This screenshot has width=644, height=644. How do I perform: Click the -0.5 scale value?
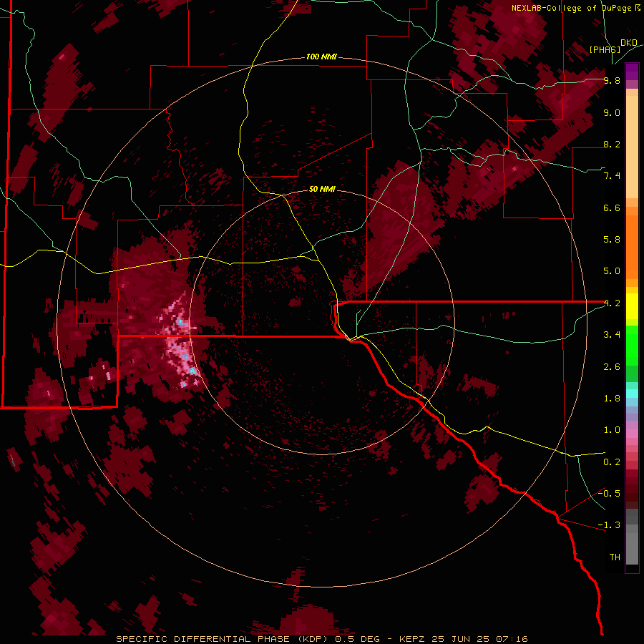pyautogui.click(x=609, y=493)
